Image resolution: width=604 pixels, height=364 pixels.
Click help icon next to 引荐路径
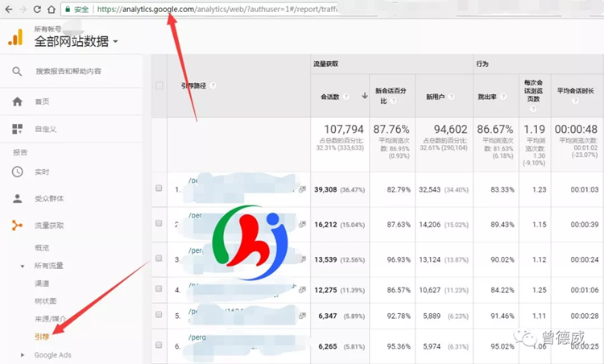(213, 85)
